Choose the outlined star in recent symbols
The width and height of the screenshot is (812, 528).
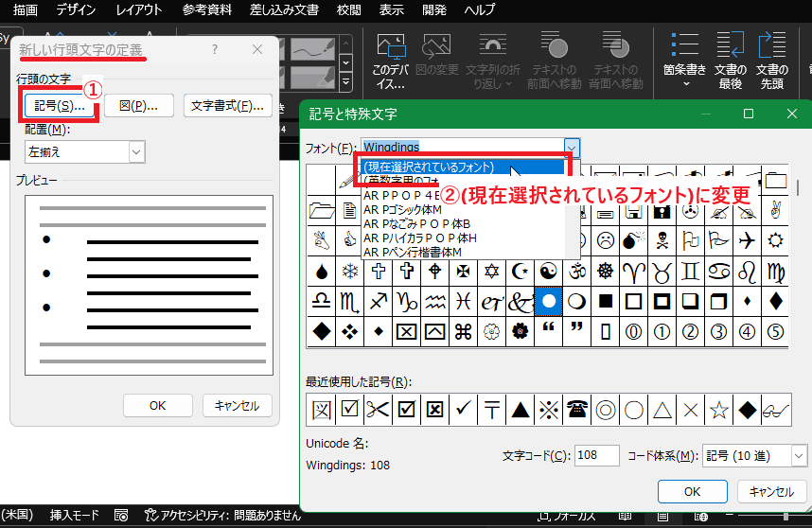(719, 410)
